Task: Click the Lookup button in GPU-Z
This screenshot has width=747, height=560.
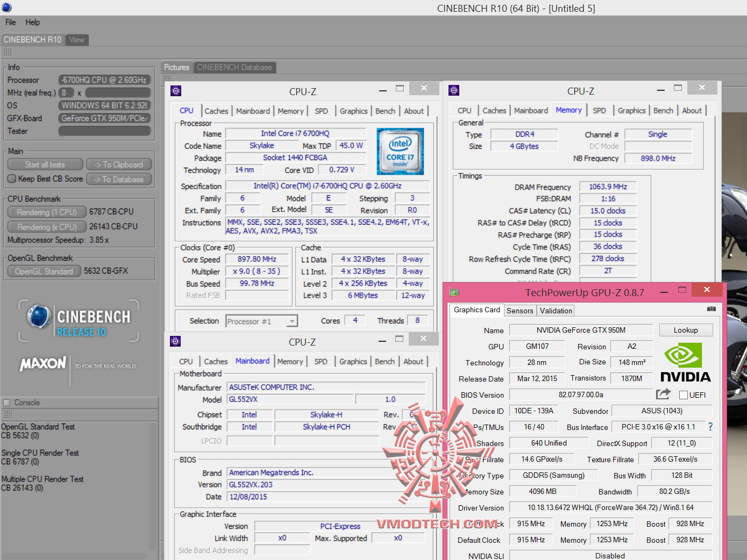Action: 686,330
